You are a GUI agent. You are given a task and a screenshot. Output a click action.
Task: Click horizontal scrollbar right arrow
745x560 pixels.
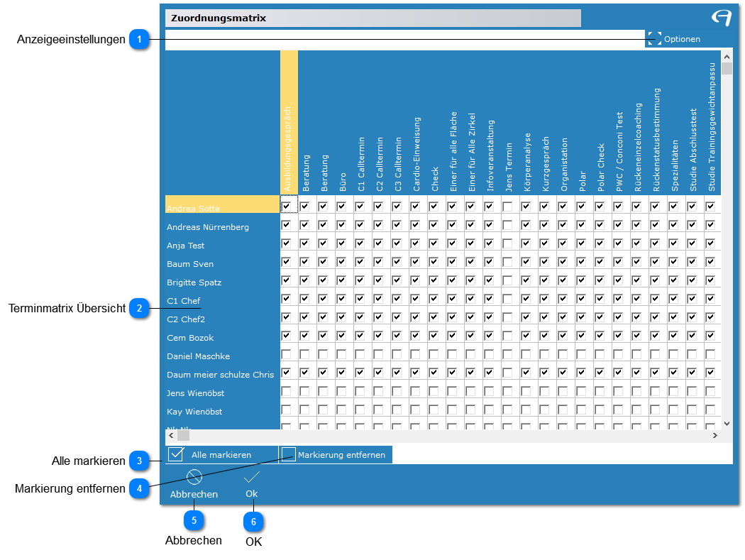[x=715, y=435]
